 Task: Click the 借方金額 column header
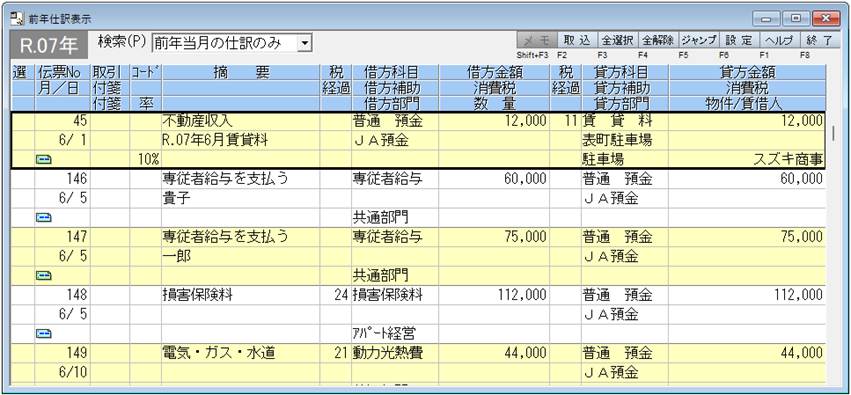[x=493, y=72]
